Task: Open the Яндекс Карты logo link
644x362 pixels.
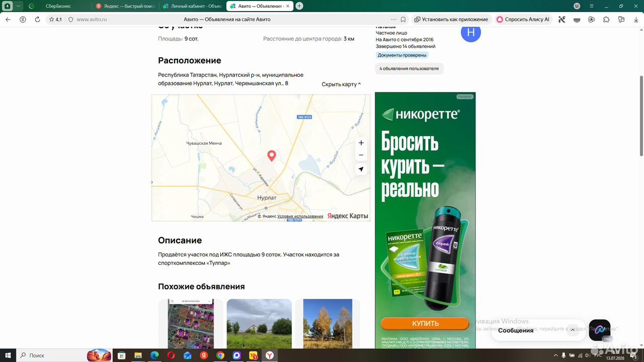Action: [348, 216]
